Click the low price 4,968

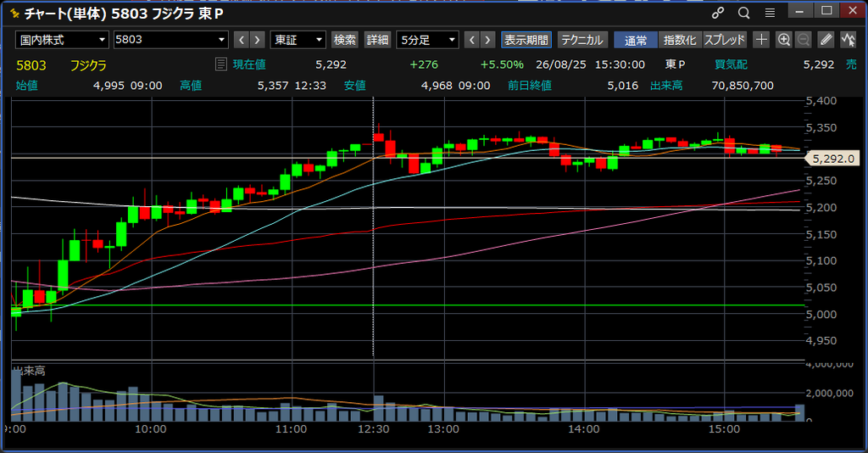437,86
